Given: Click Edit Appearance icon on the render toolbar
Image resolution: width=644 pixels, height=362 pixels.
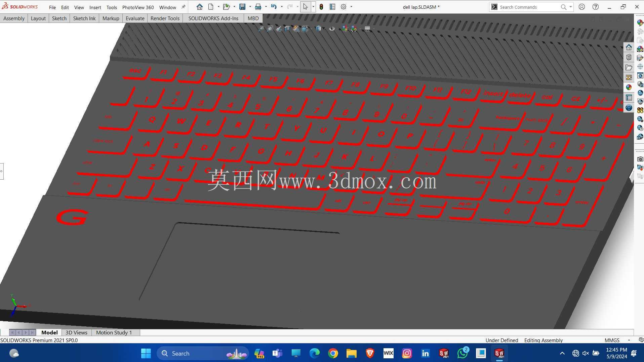Looking at the screenshot, I should coord(640,22).
